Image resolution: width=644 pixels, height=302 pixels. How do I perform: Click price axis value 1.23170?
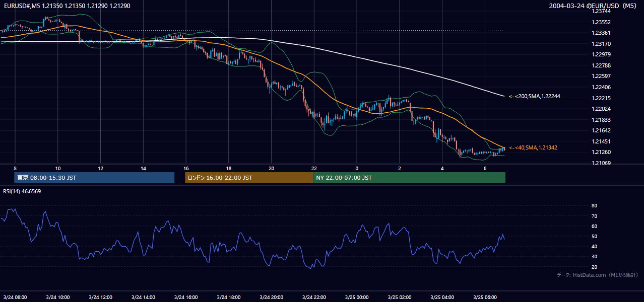click(x=600, y=44)
